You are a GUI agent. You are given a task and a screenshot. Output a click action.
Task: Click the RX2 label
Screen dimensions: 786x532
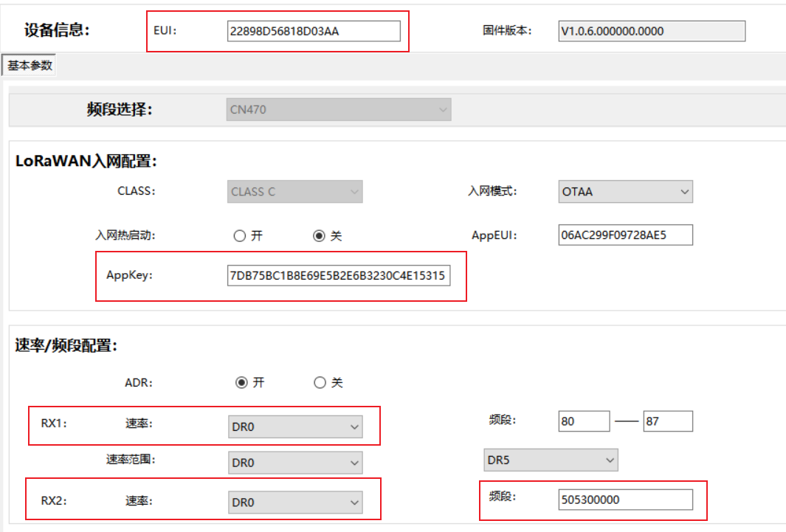[54, 500]
